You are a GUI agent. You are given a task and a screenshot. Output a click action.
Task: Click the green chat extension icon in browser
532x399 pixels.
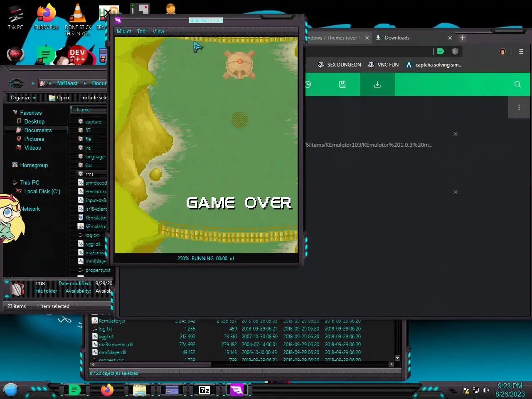[x=441, y=51]
